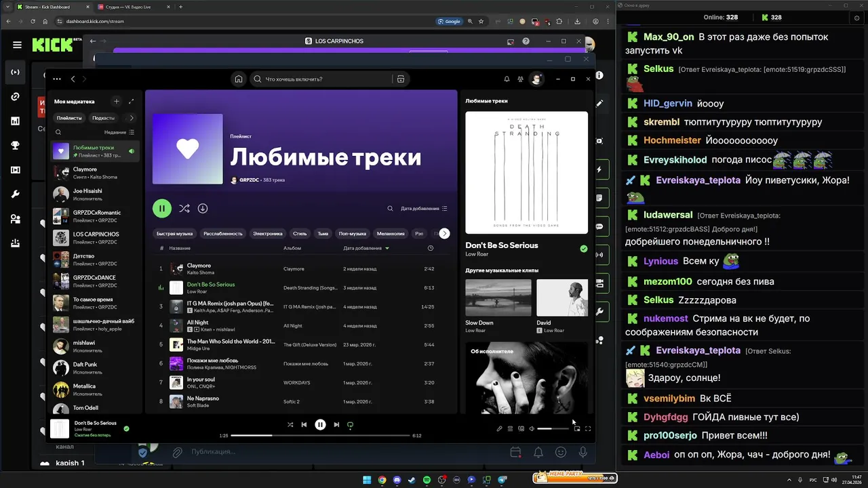The image size is (868, 488).
Task: Open Chrome tab search dropdown
Action: click(9, 7)
